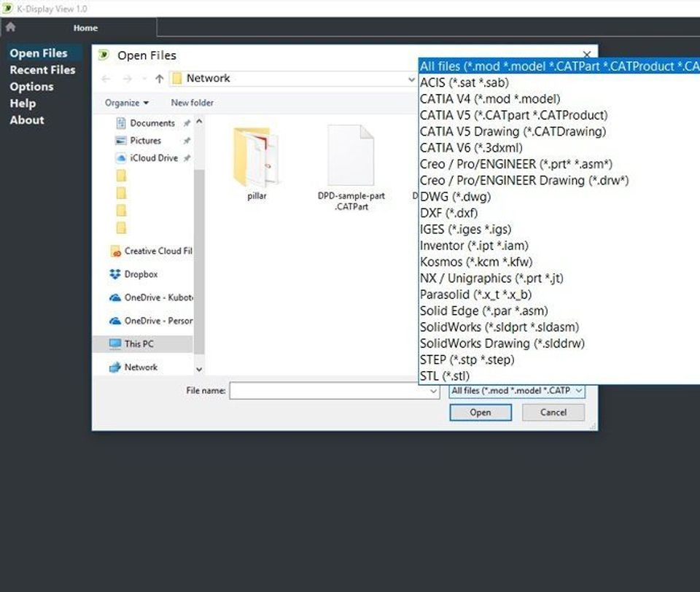Click navigation pane scroll up arrow

coord(199,122)
